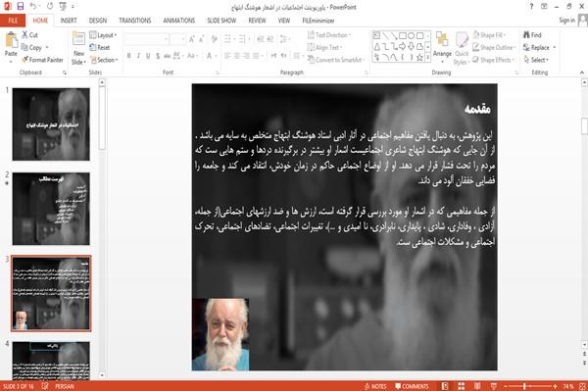
Task: Click PERSIAN language indicator in status bar
Action: pos(65,386)
